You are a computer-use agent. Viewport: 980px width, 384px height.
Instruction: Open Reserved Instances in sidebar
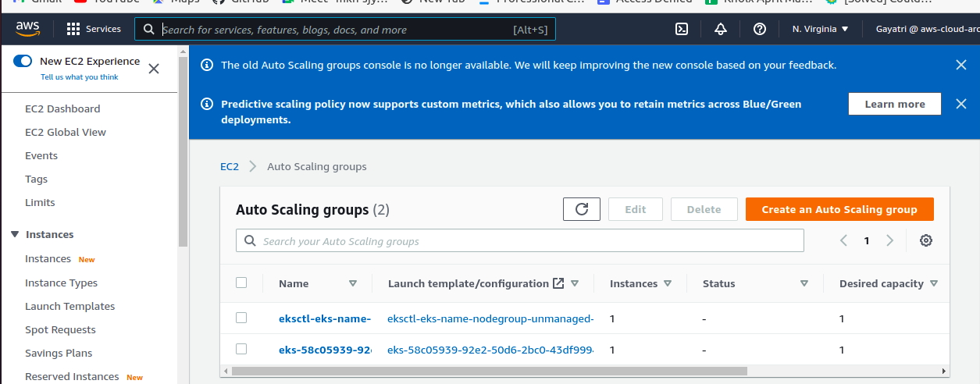click(72, 376)
